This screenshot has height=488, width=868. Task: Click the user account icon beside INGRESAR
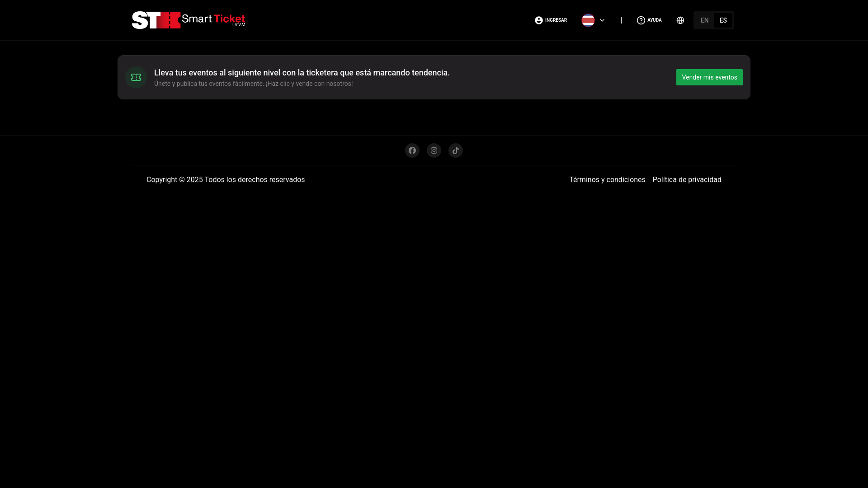[x=539, y=20]
